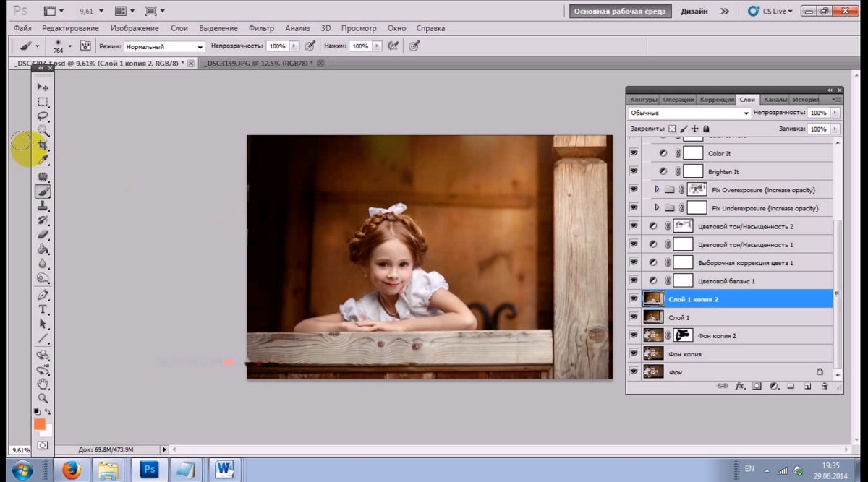The height and width of the screenshot is (482, 868).
Task: Select the Lasso tool
Action: click(43, 116)
